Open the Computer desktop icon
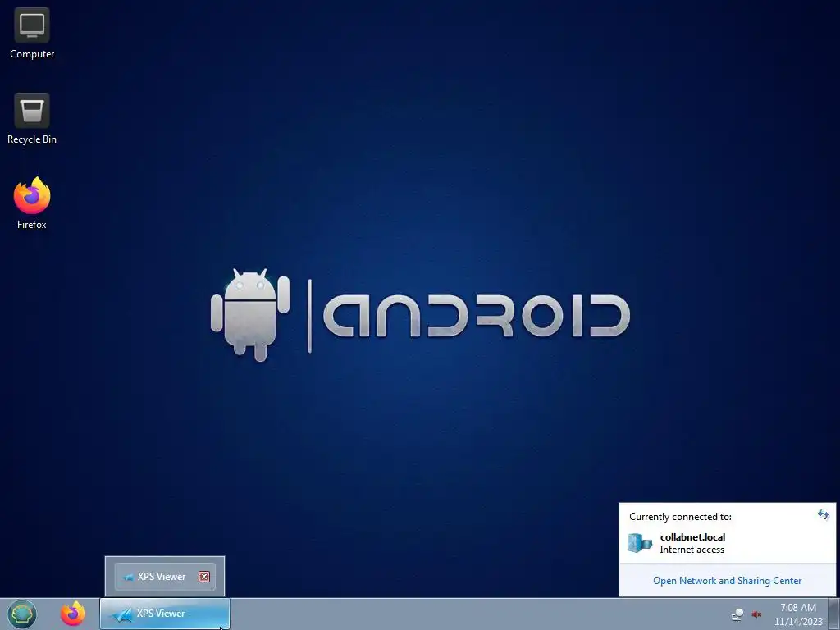The image size is (840, 630). (32, 33)
